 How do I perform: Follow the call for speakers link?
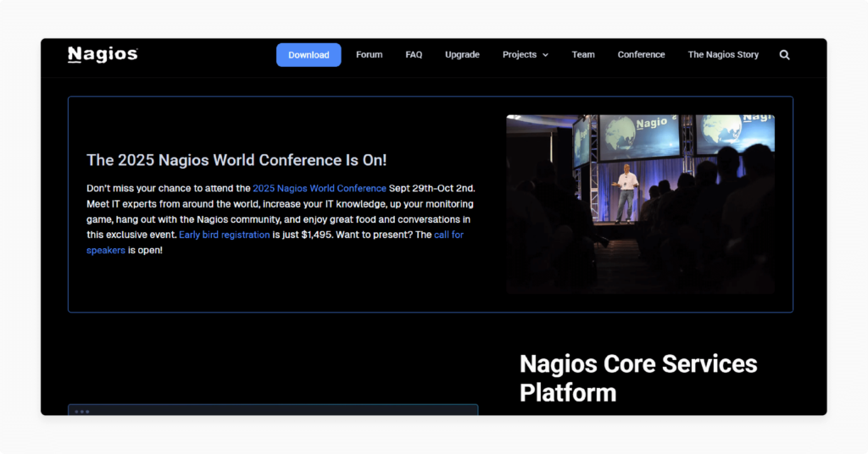coord(448,235)
